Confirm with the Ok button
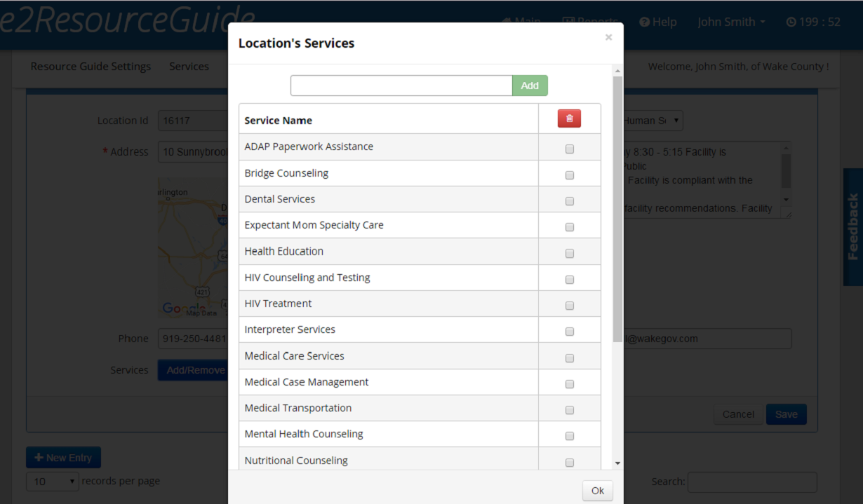Screen dimensions: 863x504 pyautogui.click(x=597, y=491)
